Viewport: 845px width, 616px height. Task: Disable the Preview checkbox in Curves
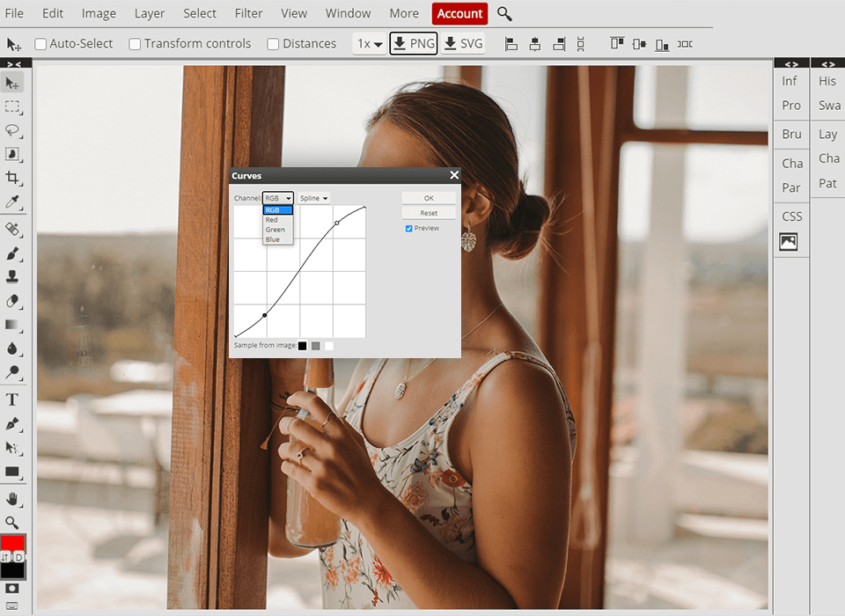point(408,228)
